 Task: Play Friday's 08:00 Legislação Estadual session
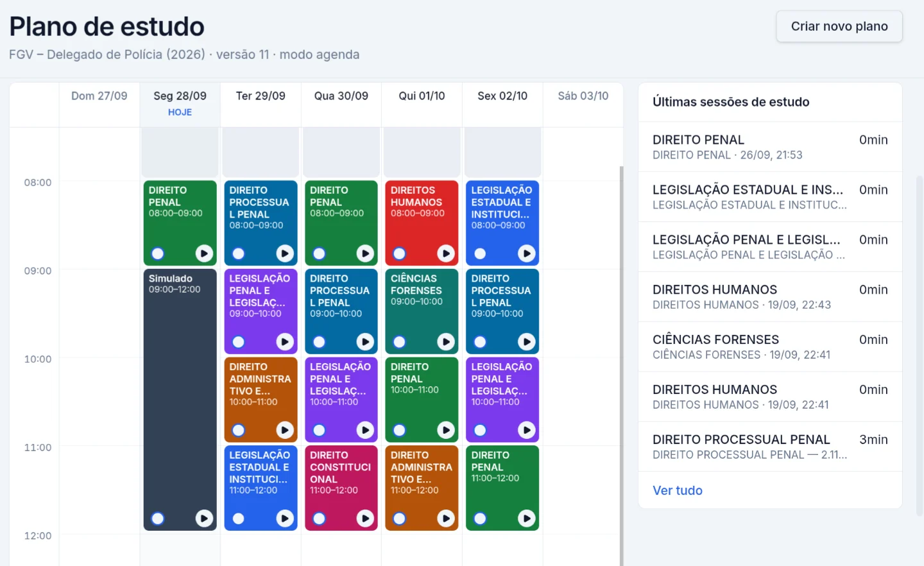click(x=527, y=253)
